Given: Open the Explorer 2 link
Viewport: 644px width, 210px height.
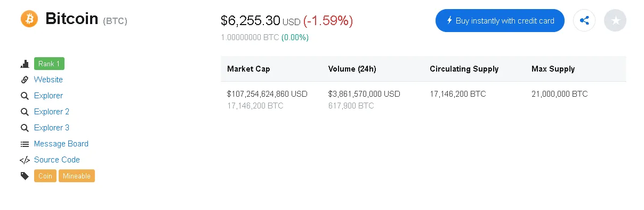Looking at the screenshot, I should [52, 112].
